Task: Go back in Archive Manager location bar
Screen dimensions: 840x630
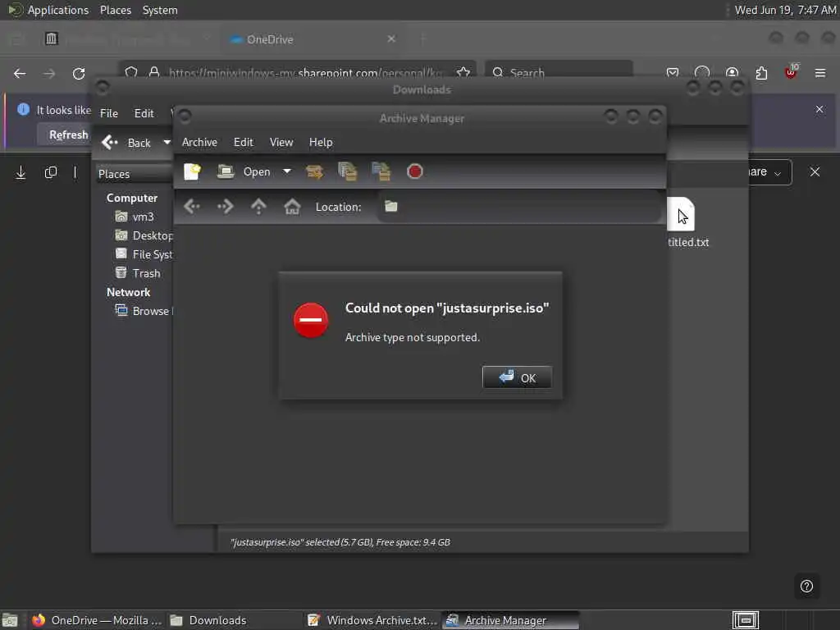Action: (192, 207)
